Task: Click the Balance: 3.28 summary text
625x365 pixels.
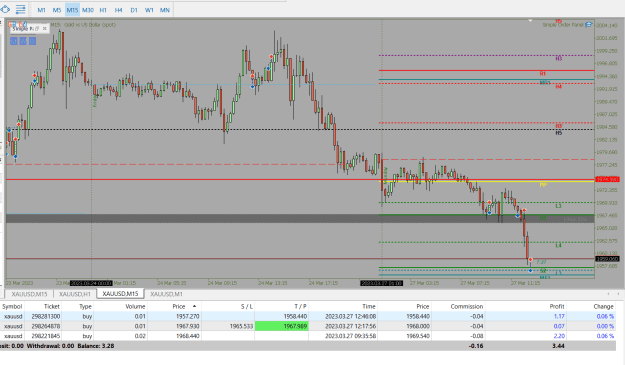Action: [x=96, y=346]
